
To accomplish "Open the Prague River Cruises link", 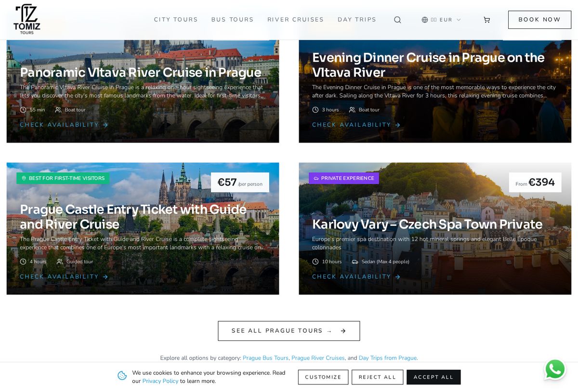I will (318, 358).
